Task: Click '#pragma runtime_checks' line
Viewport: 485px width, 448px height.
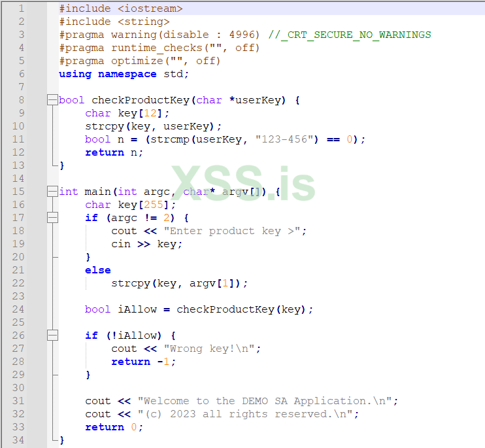Action: point(159,48)
